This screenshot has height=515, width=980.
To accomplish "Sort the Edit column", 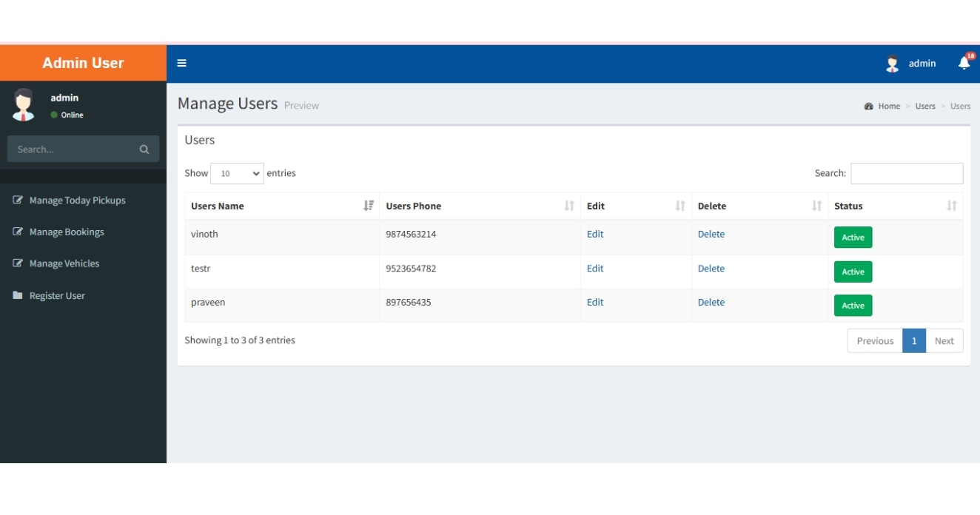I will pyautogui.click(x=680, y=206).
